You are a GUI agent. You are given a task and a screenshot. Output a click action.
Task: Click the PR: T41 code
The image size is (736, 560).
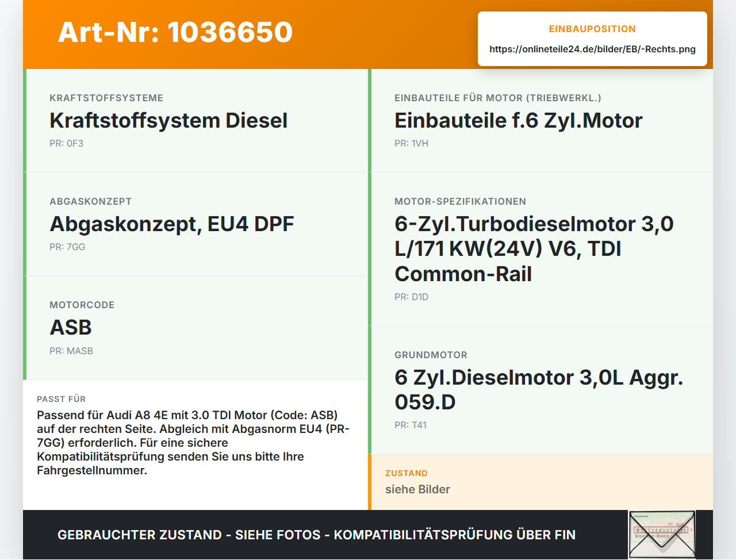point(411,425)
